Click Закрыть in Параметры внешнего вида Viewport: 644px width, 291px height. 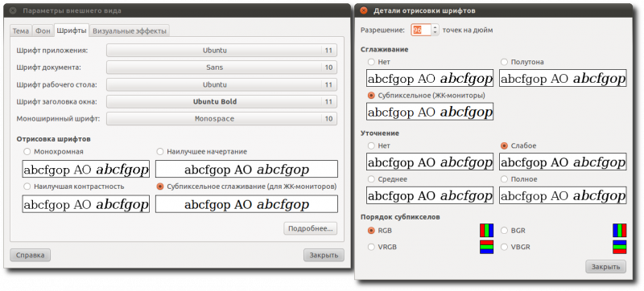pos(324,255)
